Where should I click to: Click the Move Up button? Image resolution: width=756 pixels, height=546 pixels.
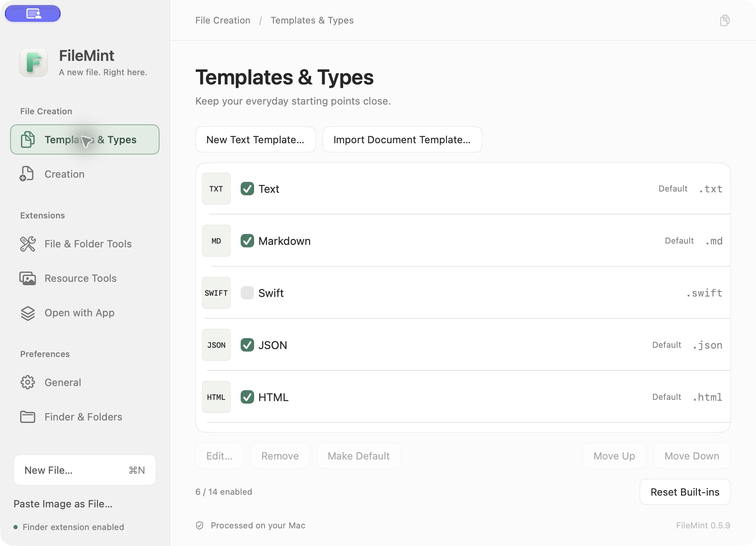click(x=614, y=456)
